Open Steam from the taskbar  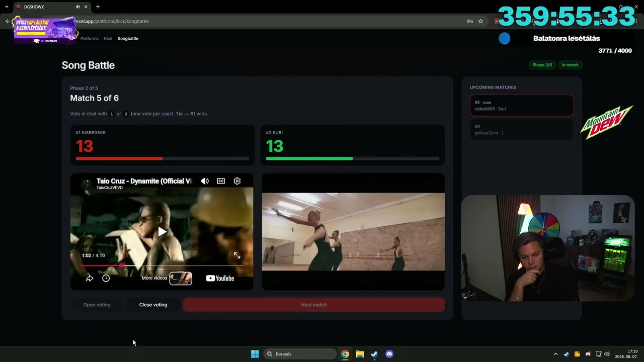coord(374,354)
